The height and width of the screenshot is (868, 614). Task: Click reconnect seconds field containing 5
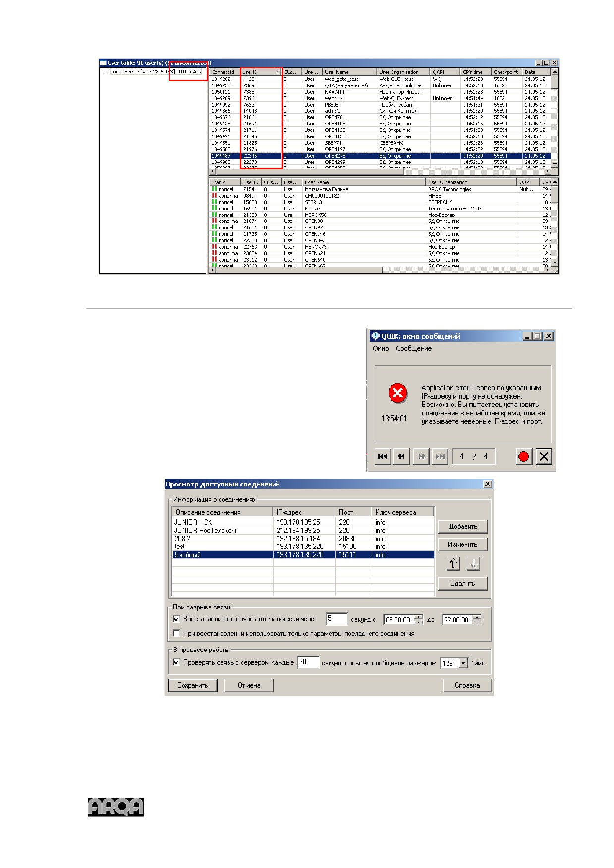(337, 619)
